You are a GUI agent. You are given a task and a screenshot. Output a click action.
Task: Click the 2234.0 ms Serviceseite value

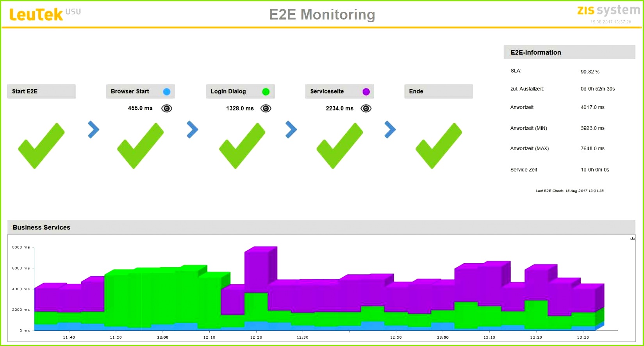340,108
